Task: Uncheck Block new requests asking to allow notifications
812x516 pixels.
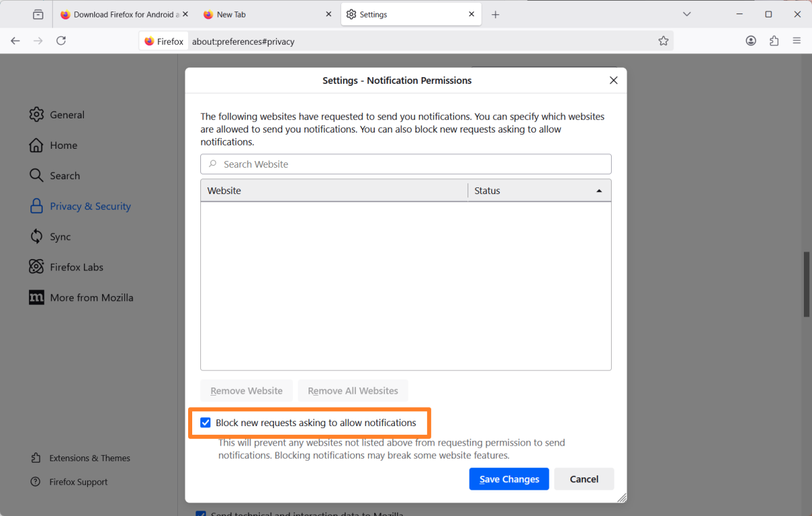Action: pyautogui.click(x=206, y=422)
